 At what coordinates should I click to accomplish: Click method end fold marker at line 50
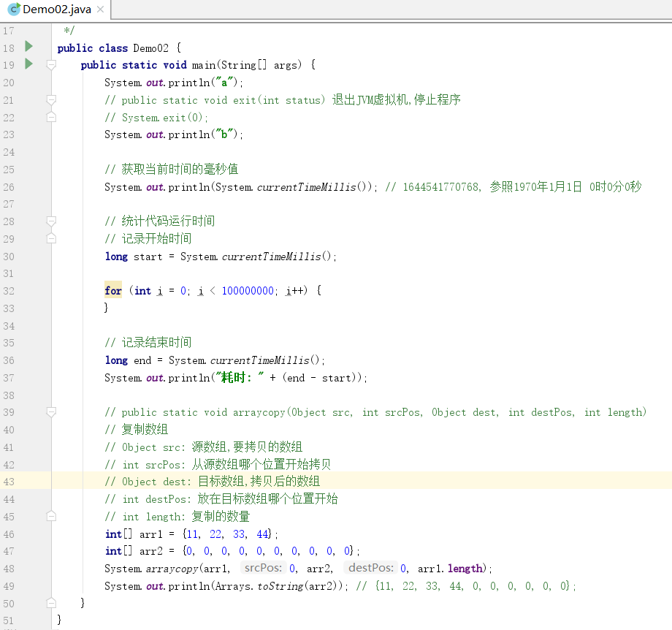pos(51,603)
